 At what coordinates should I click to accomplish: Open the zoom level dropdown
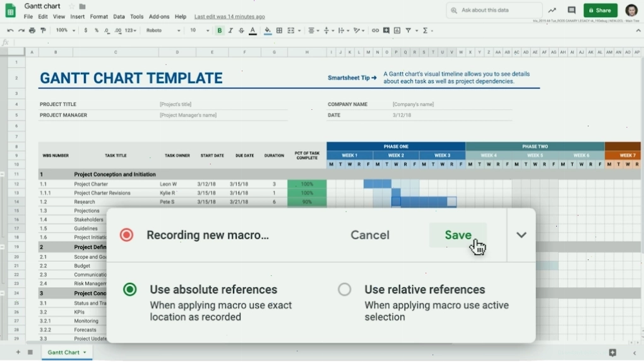[x=65, y=30]
